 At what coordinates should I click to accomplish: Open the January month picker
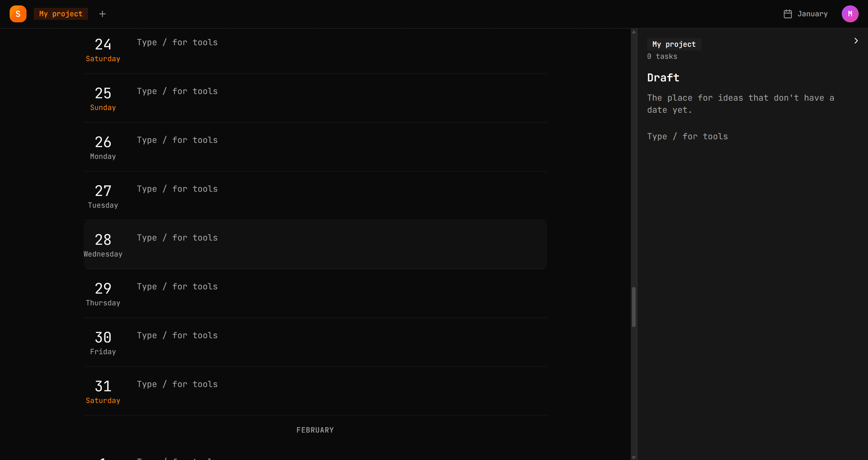pos(805,14)
